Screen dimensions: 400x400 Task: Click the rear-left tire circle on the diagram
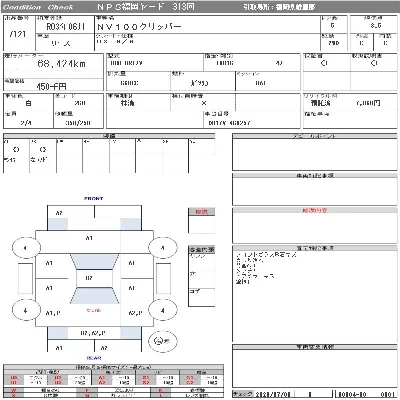pyautogui.click(x=26, y=310)
